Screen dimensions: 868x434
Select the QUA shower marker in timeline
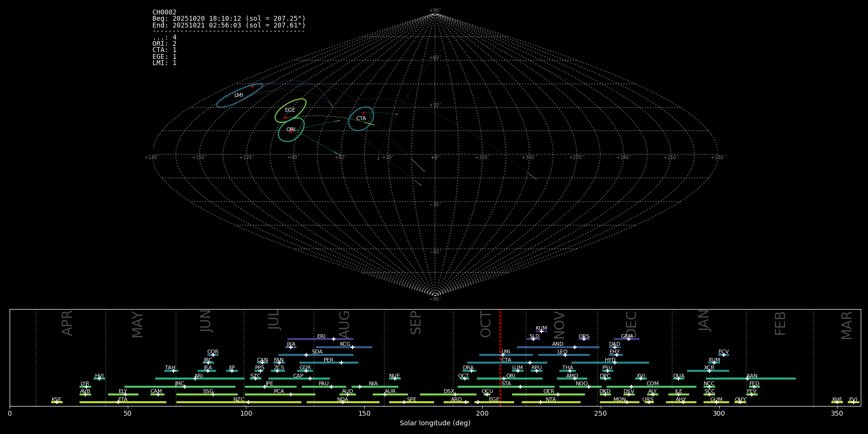coord(678,379)
